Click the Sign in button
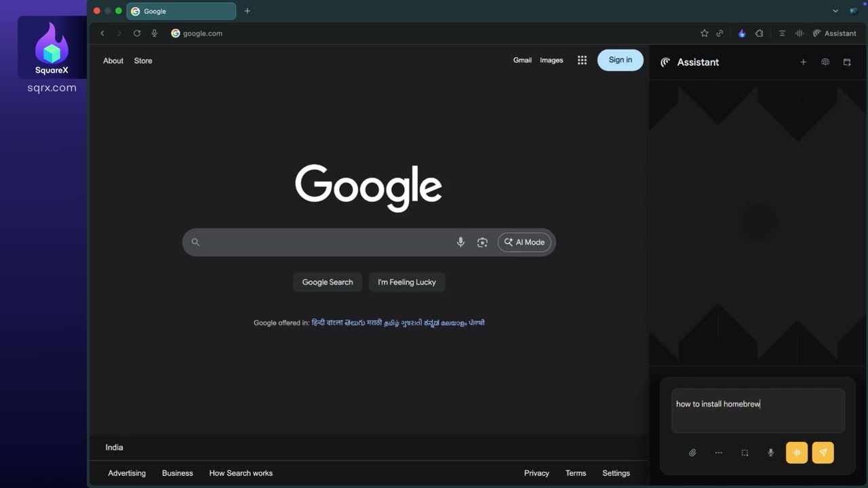This screenshot has width=868, height=488. [620, 60]
